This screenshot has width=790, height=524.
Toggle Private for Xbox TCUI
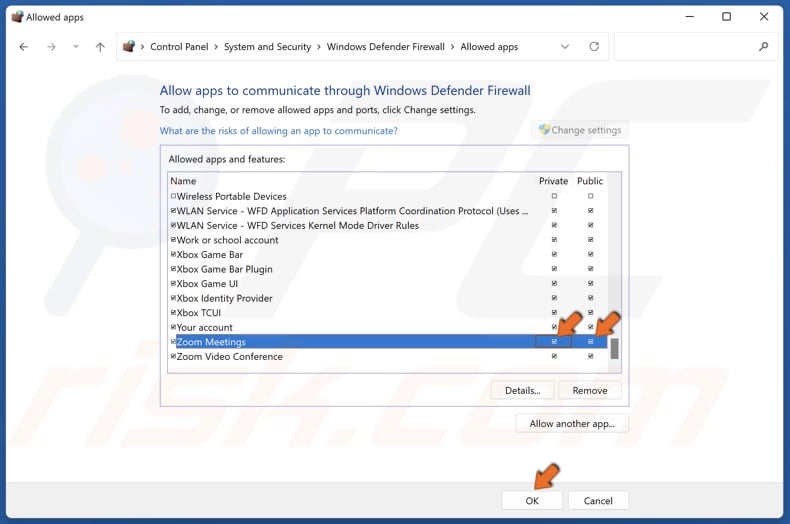[x=554, y=312]
